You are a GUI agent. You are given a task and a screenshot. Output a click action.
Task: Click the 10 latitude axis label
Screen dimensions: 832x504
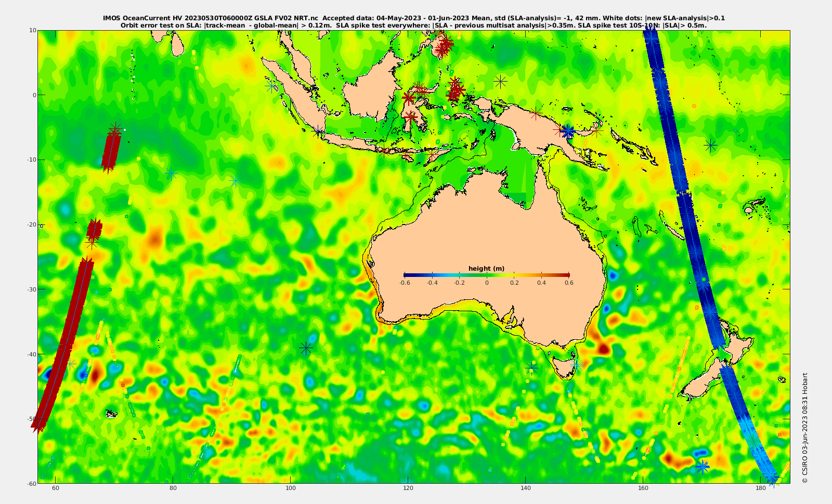[x=32, y=30]
